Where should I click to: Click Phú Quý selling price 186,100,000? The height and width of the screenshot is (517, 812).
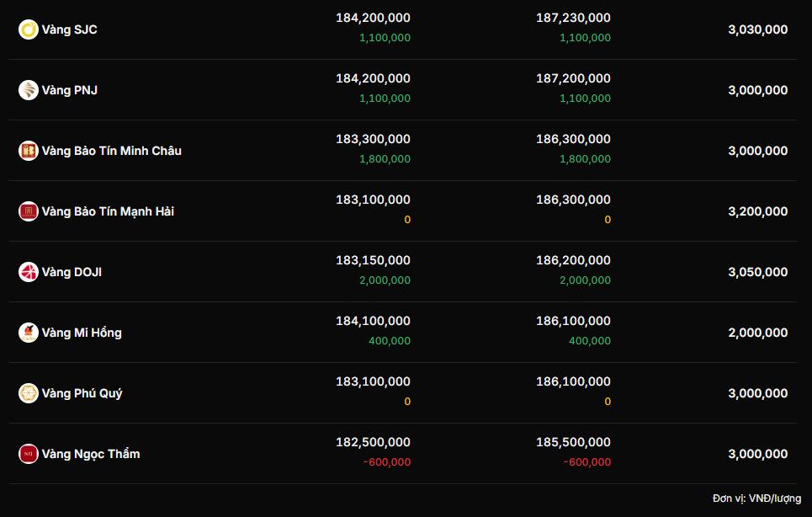[573, 381]
